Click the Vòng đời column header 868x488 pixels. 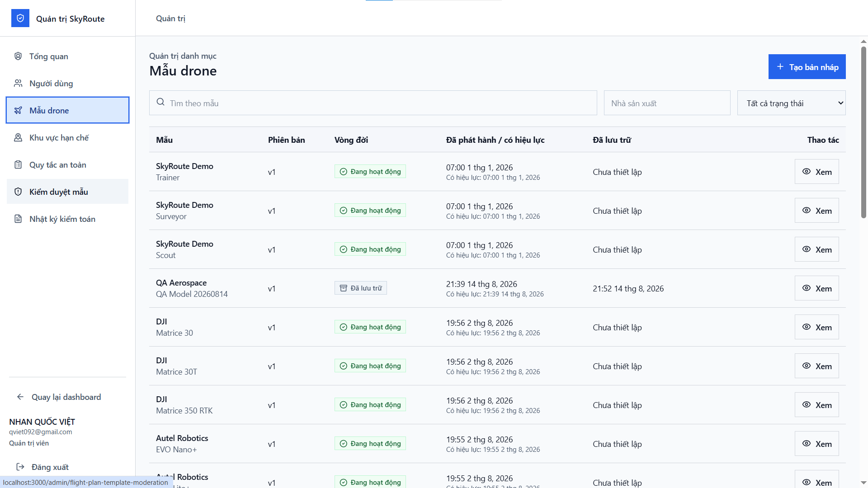click(x=351, y=140)
